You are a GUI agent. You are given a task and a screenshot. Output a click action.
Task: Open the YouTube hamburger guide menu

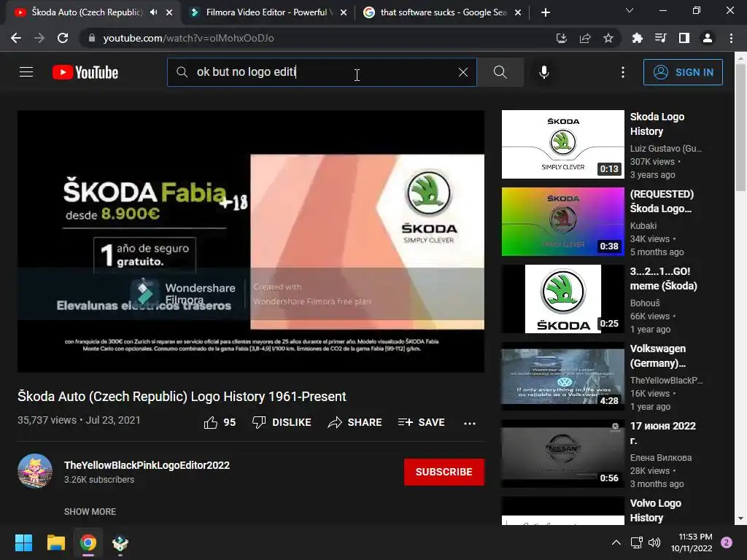(26, 72)
